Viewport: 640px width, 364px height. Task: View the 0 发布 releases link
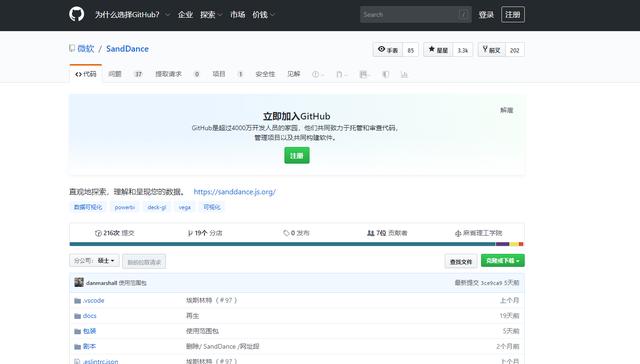[x=296, y=233]
